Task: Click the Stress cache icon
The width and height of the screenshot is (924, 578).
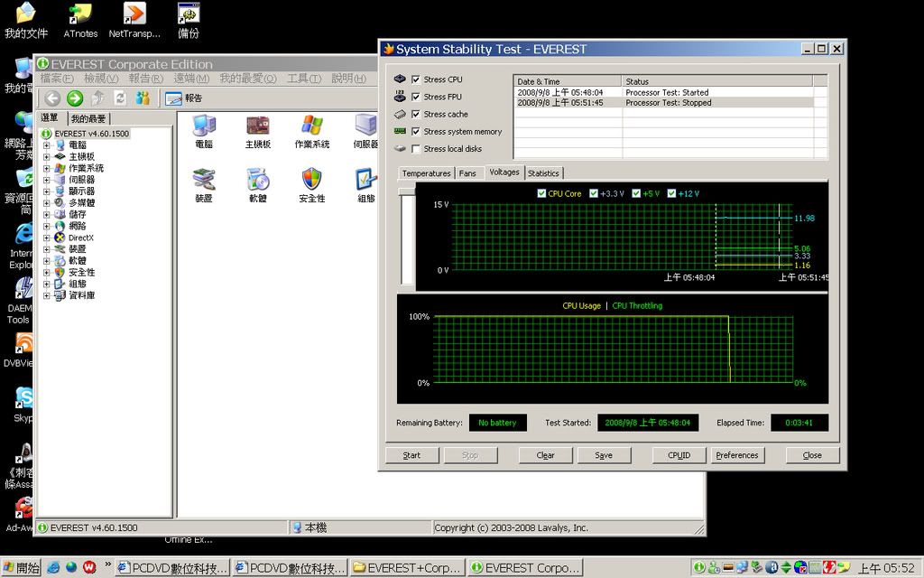Action: pyautogui.click(x=400, y=114)
